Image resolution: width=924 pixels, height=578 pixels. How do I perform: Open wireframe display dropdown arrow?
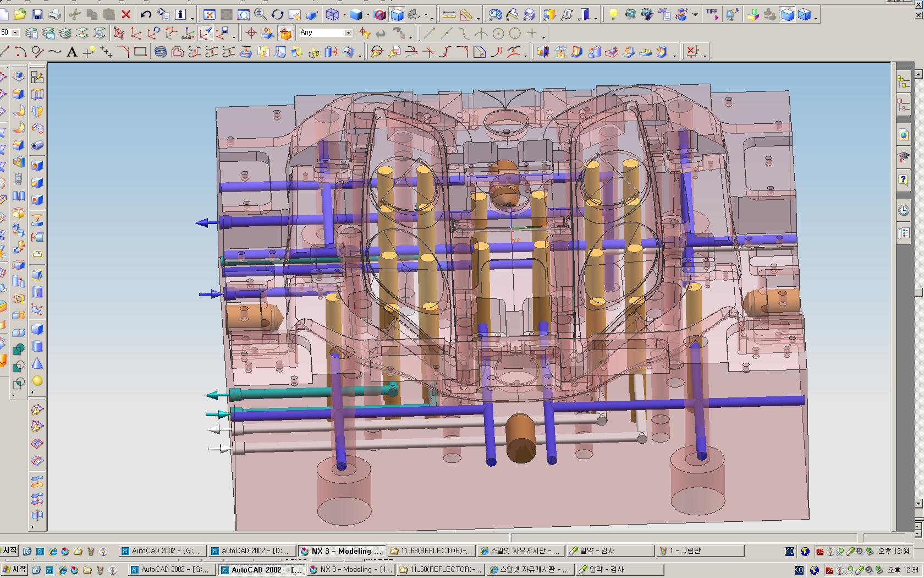pos(344,15)
